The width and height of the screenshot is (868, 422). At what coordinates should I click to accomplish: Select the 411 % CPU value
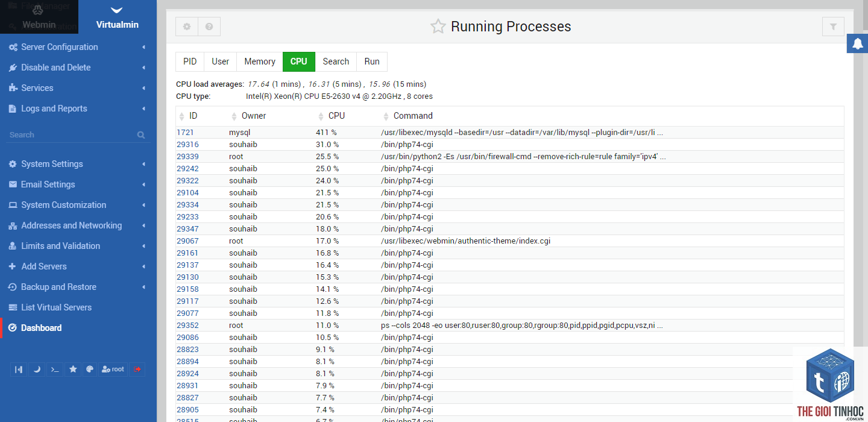click(326, 133)
